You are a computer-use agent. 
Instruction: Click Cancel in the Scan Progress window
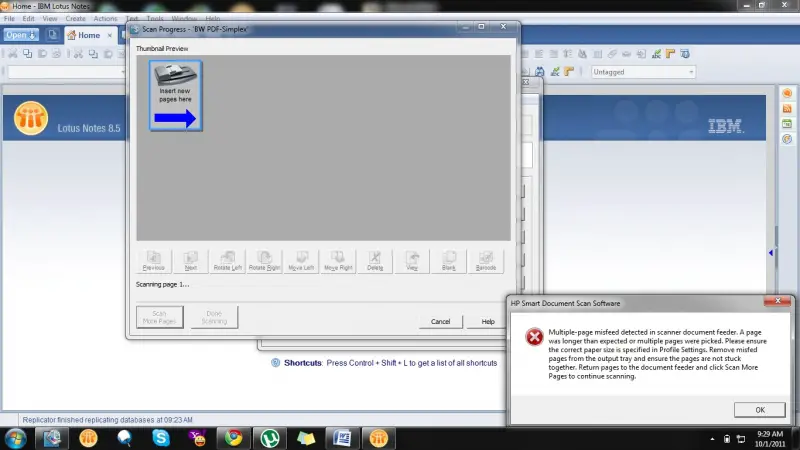(x=440, y=321)
